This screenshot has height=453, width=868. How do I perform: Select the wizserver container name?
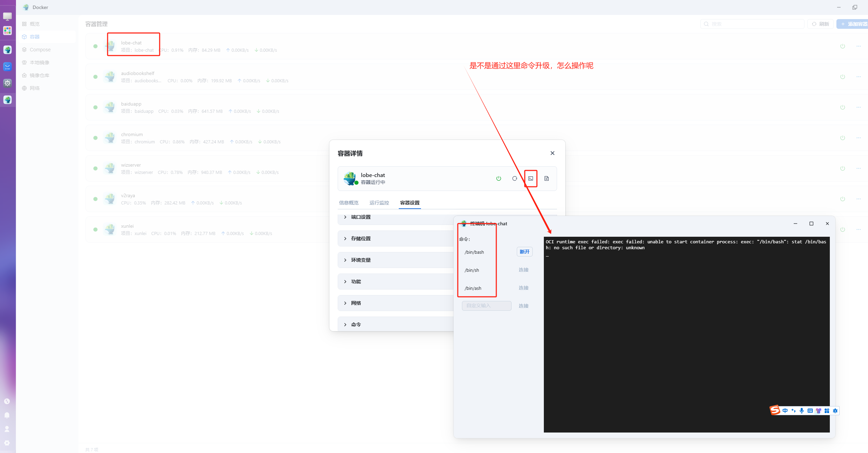[x=131, y=165]
